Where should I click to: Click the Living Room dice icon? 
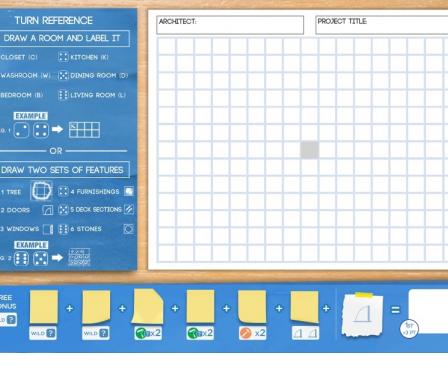[x=63, y=95]
